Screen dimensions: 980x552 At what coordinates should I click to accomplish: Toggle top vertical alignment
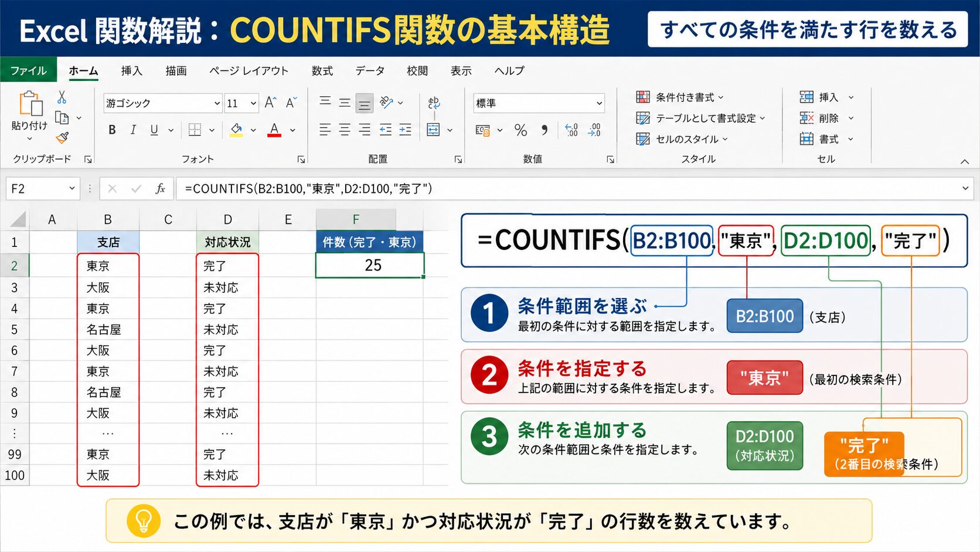(x=325, y=102)
